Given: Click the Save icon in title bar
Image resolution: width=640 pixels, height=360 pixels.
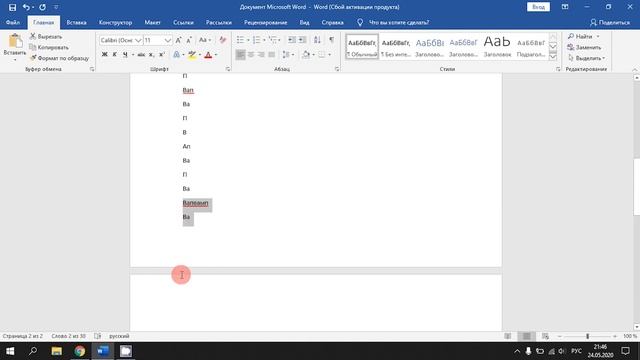Looking at the screenshot, I should tap(12, 7).
